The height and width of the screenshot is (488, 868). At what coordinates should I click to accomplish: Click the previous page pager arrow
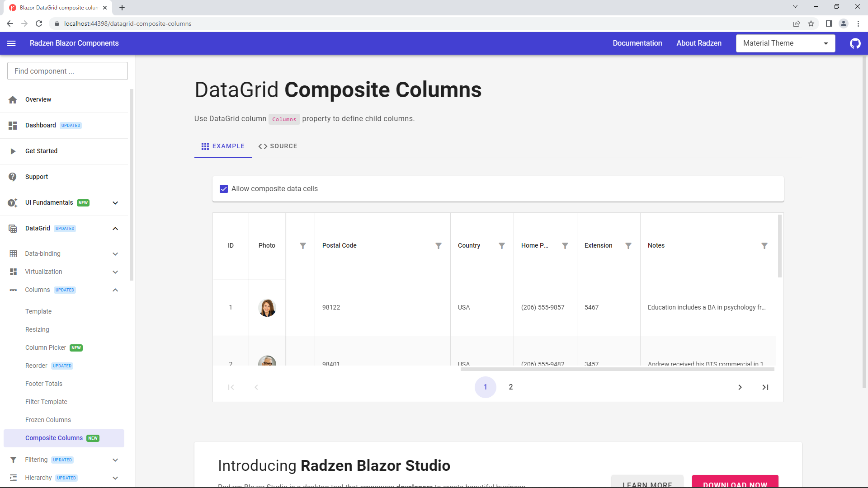pyautogui.click(x=256, y=387)
